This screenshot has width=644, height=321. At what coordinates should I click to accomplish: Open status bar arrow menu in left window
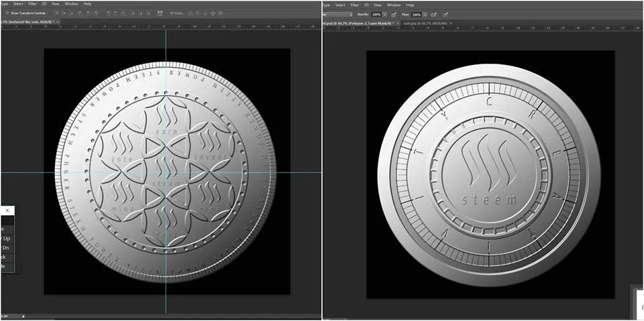tap(23, 316)
